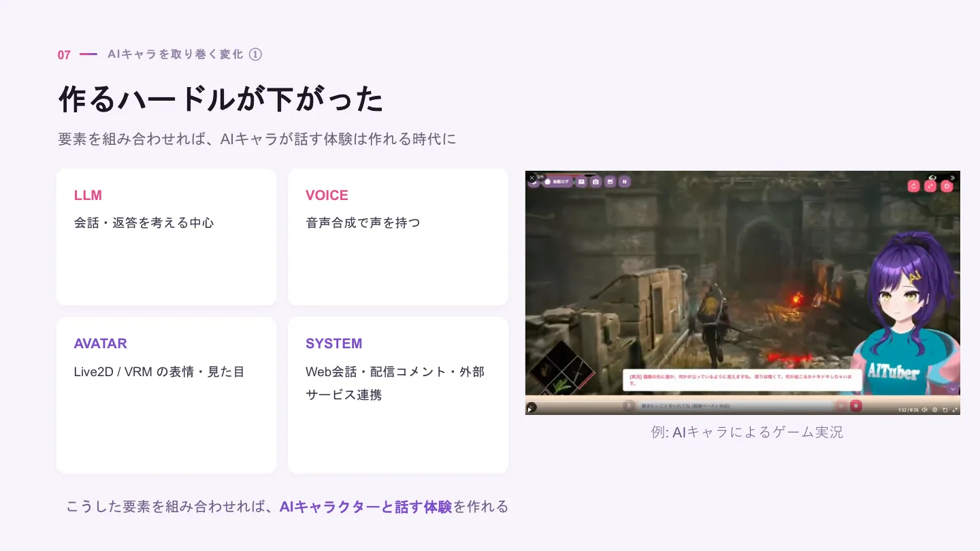The image size is (980, 551).
Task: Click the camera capture icon in video toolbar
Action: coord(595,182)
